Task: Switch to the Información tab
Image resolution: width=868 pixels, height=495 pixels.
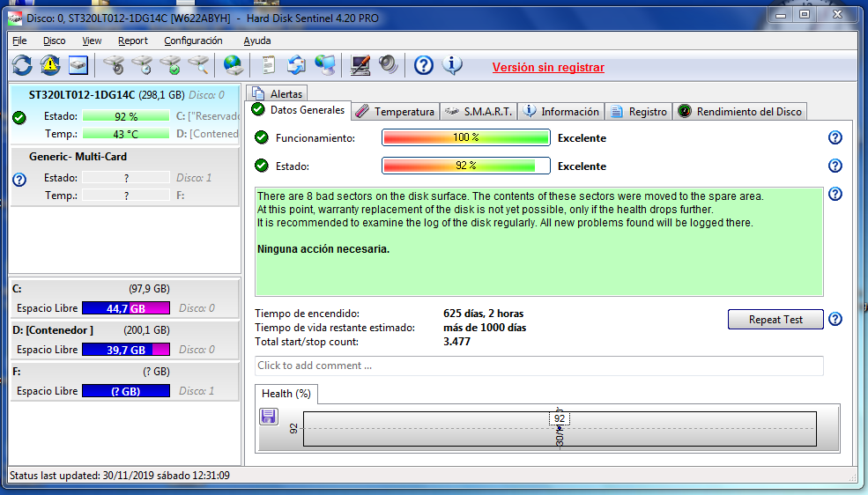Action: click(561, 111)
